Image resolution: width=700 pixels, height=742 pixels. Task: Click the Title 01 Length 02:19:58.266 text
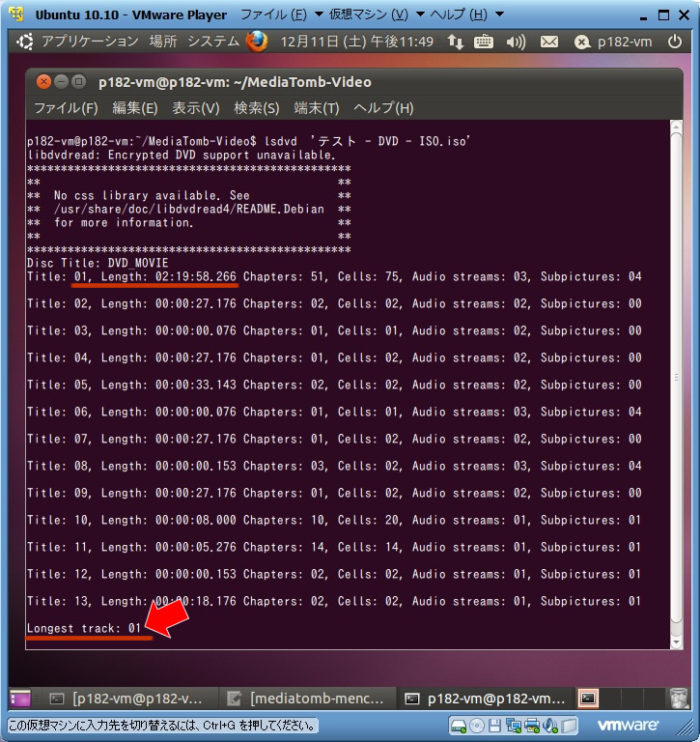click(155, 277)
